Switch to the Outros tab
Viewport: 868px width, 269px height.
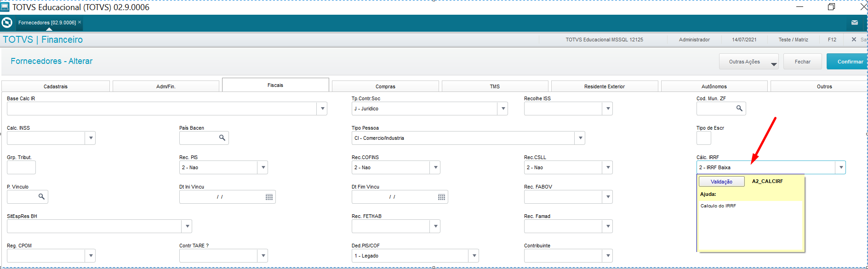(x=819, y=86)
